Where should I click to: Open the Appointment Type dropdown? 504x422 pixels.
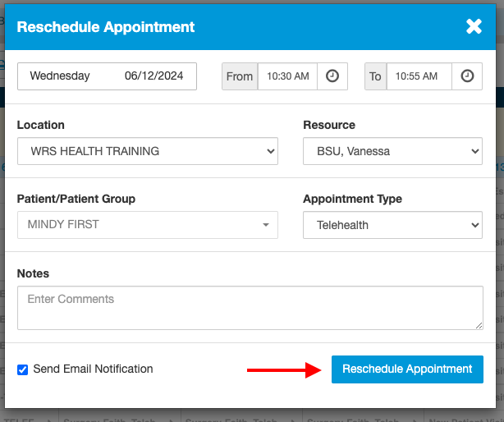pyautogui.click(x=392, y=225)
